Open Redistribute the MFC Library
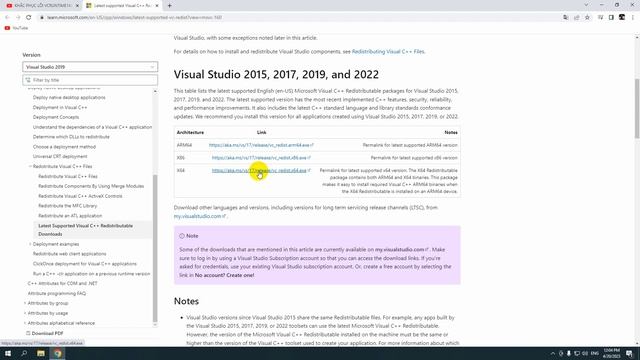The image size is (640, 360). point(67,206)
